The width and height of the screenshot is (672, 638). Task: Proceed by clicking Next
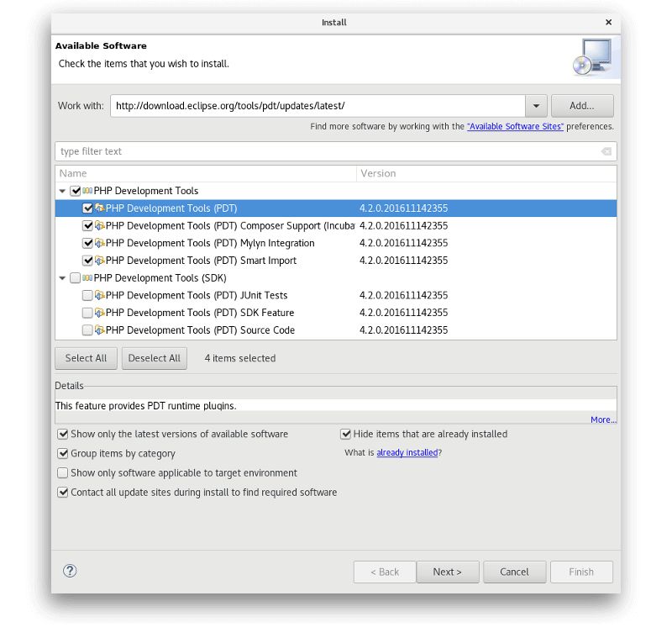point(448,572)
